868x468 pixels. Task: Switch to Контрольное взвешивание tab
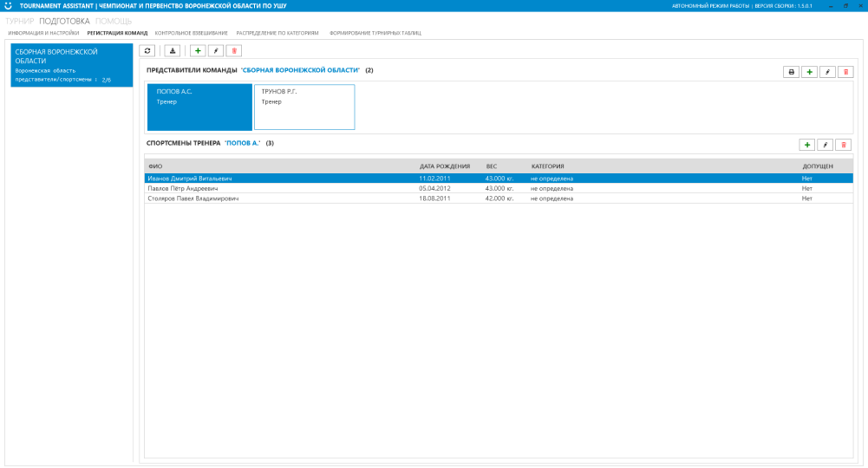(191, 33)
